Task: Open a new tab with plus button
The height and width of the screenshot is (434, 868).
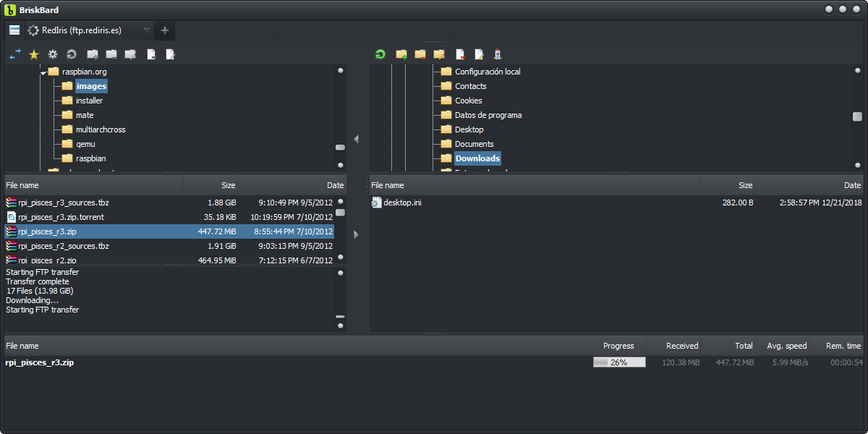Action: click(x=165, y=30)
